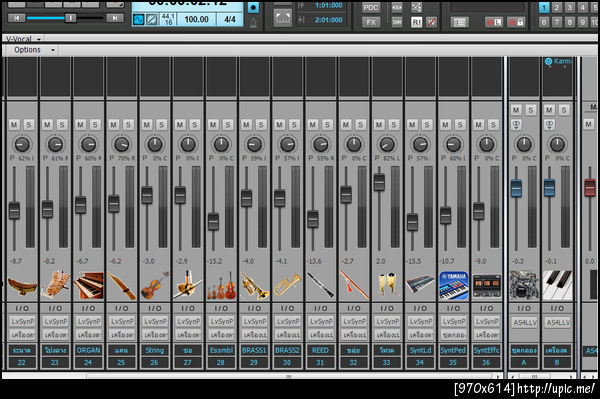Solo the SyntEffc track
Screen dimensions: 600x399
493,125
